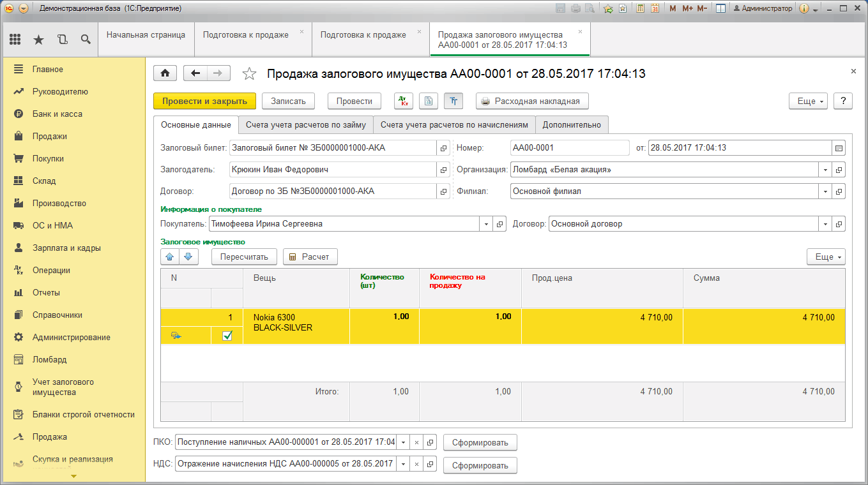The height and width of the screenshot is (485, 868).
Task: Open the Склад section in sidebar
Action: [x=44, y=181]
